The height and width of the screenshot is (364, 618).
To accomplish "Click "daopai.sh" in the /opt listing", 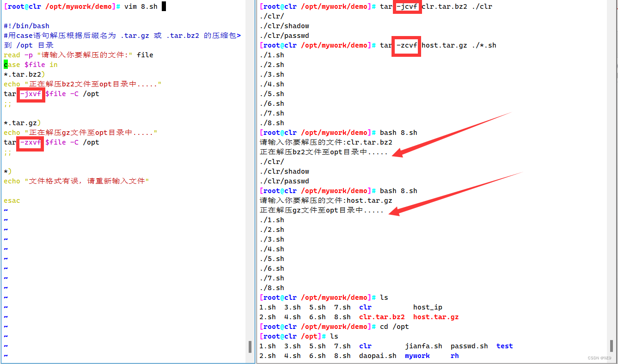I will click(378, 356).
